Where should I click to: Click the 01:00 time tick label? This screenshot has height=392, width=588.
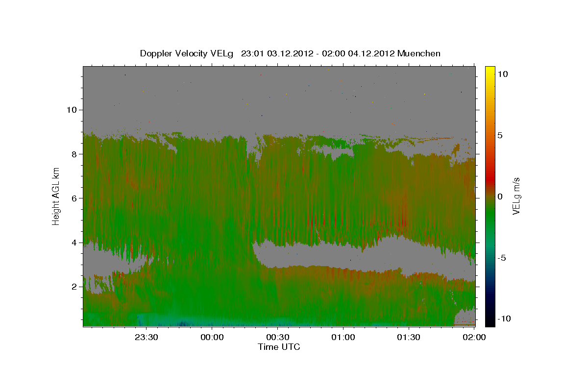click(343, 337)
